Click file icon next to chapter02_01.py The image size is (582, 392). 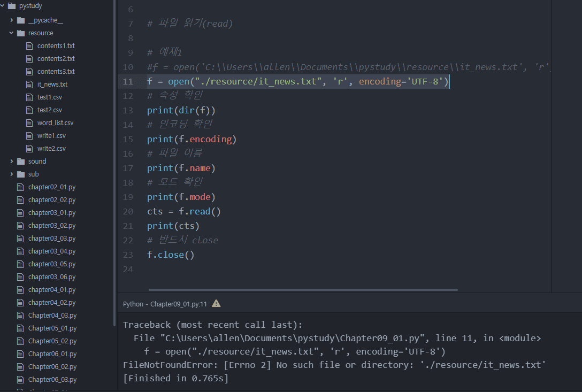(x=21, y=187)
